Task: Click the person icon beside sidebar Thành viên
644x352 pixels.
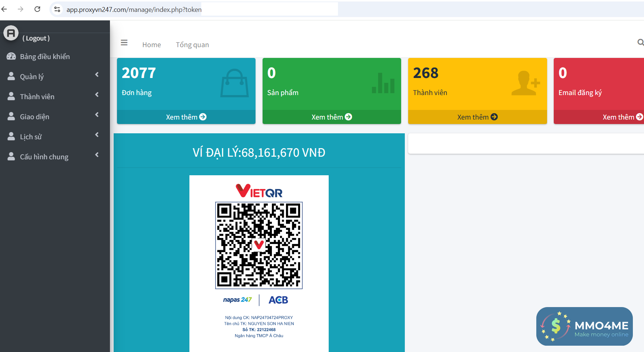Action: [x=12, y=96]
